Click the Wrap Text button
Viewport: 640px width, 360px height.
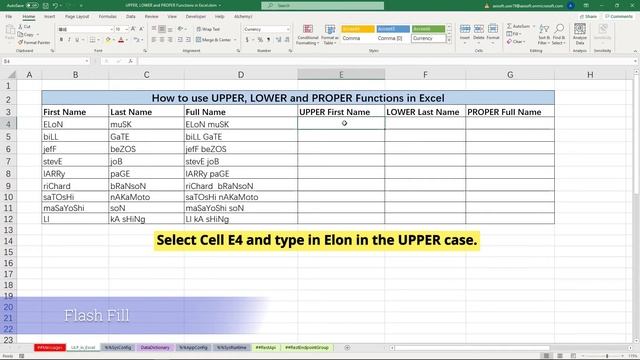208,29
